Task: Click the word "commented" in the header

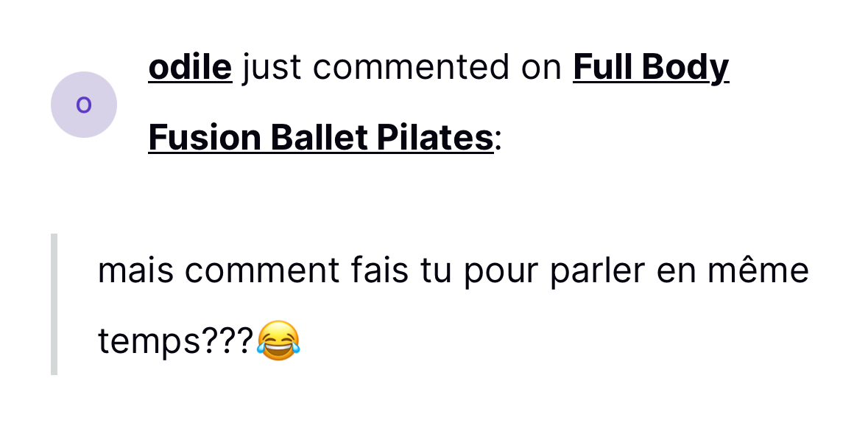Action: pos(411,68)
